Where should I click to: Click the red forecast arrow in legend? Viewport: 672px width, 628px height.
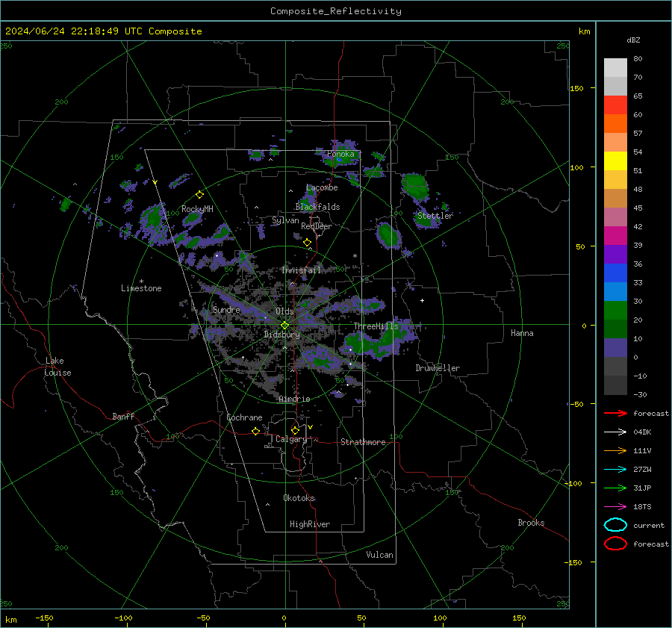615,413
